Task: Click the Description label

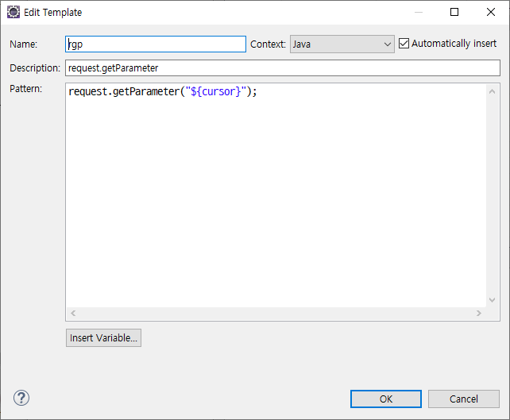Action: [x=35, y=68]
